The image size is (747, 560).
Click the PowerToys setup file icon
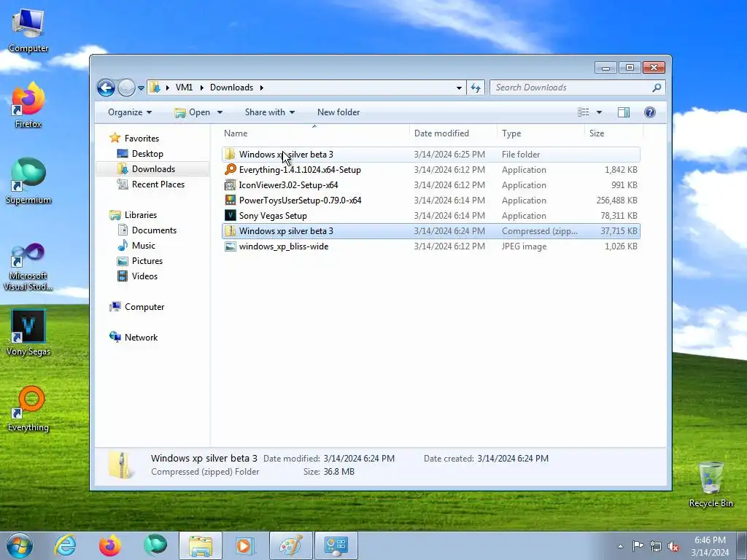tap(231, 200)
